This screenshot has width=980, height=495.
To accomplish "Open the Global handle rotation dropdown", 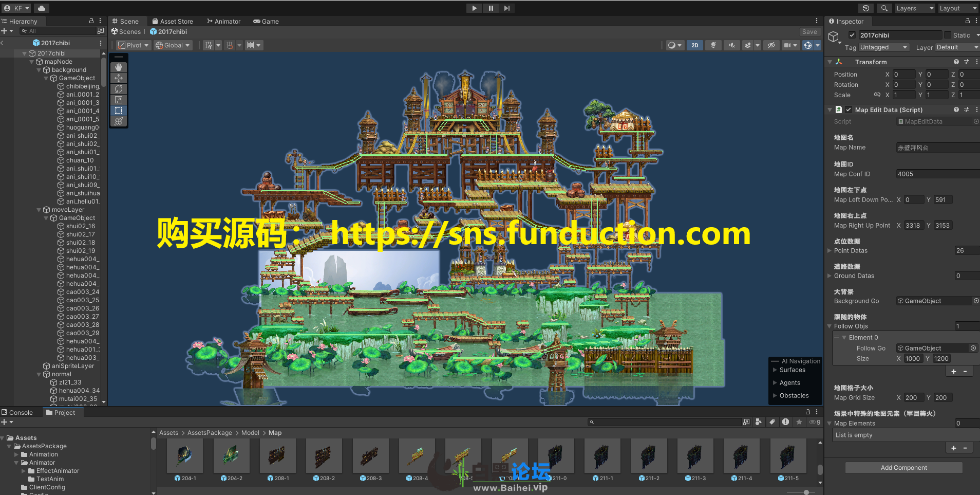I will click(173, 45).
